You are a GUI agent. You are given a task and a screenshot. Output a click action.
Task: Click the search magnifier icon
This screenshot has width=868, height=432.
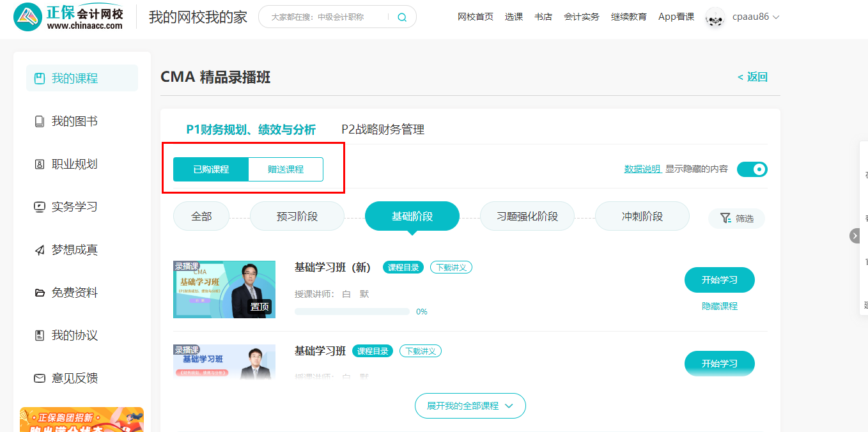pos(401,17)
